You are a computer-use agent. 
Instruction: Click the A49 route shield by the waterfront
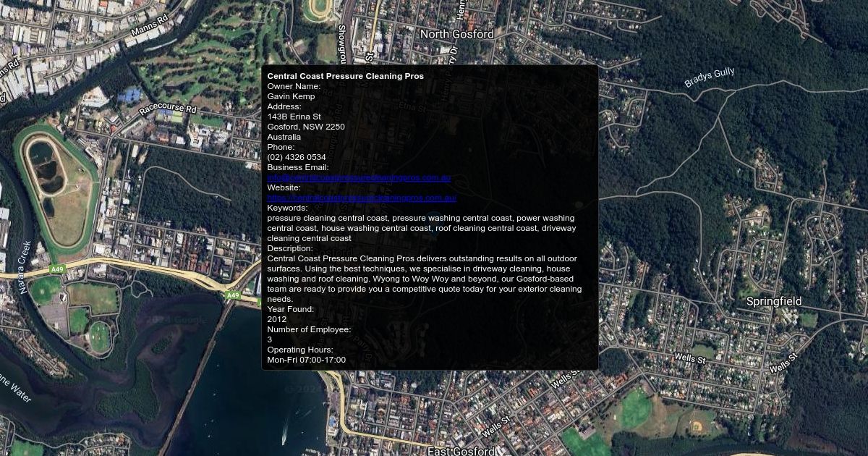[232, 295]
